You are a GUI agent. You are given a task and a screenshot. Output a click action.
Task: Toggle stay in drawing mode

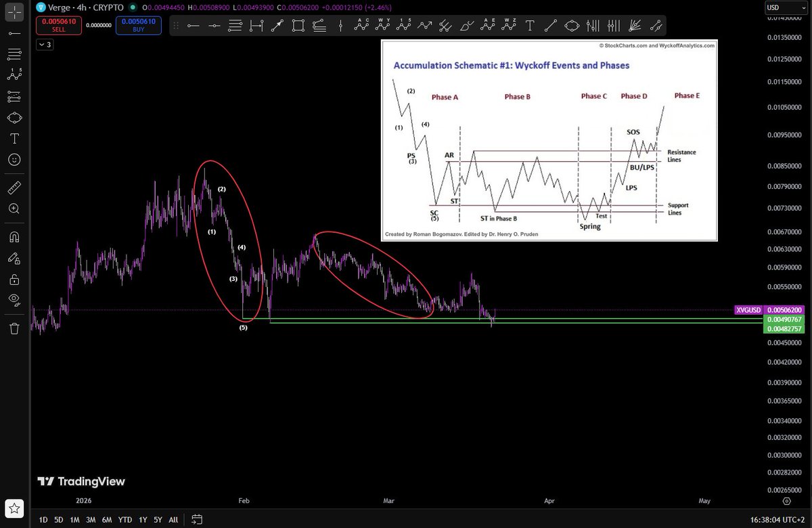(14, 258)
